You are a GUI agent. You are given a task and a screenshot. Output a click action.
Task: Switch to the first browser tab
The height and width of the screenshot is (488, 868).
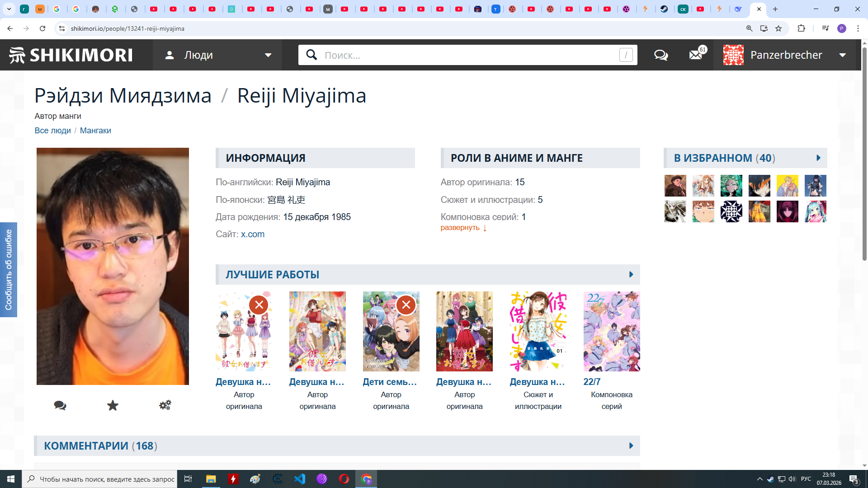pos(24,9)
